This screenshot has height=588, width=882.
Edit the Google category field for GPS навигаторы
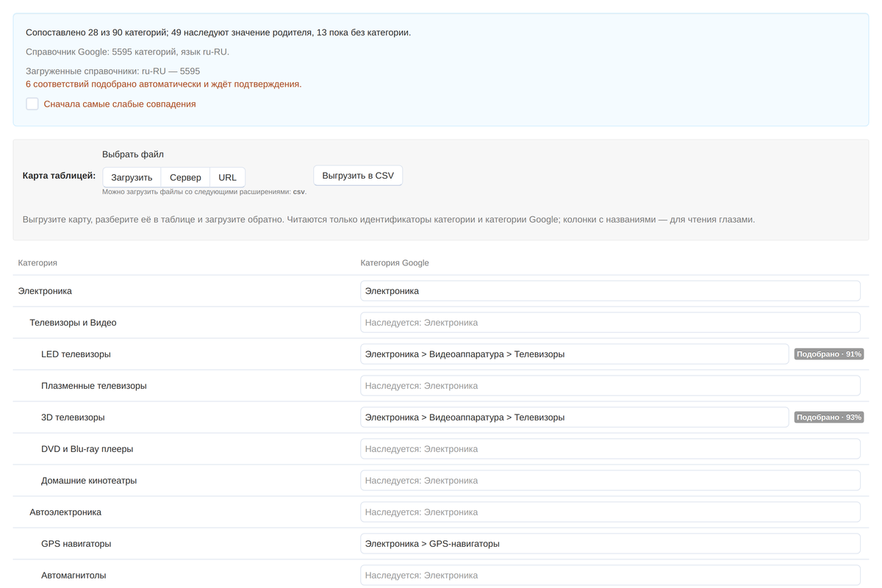(610, 544)
